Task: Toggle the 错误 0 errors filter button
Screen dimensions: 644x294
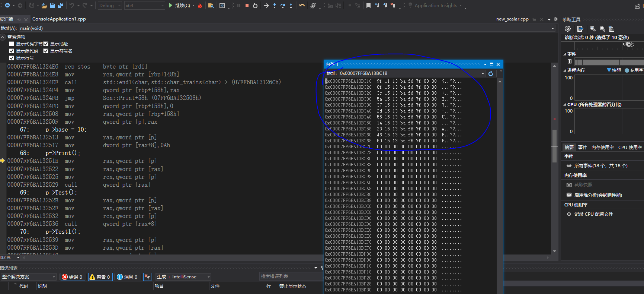Action: [73, 277]
